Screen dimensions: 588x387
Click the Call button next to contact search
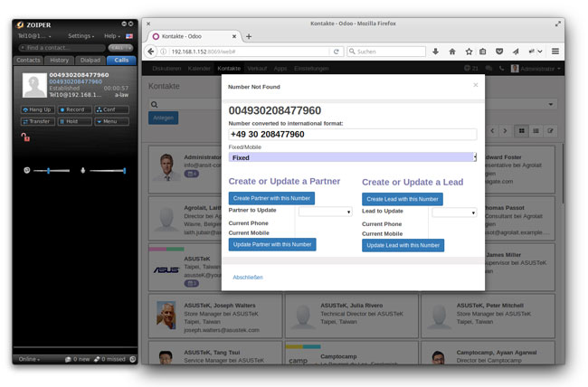pos(120,48)
